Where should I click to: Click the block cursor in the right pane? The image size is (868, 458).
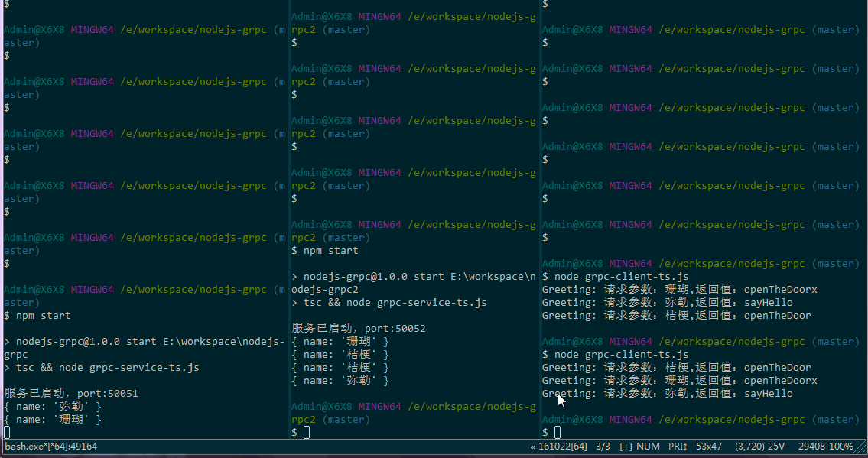coord(556,432)
